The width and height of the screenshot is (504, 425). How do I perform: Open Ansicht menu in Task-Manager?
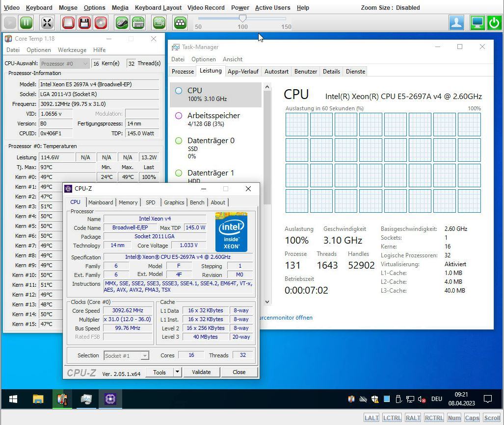point(233,59)
